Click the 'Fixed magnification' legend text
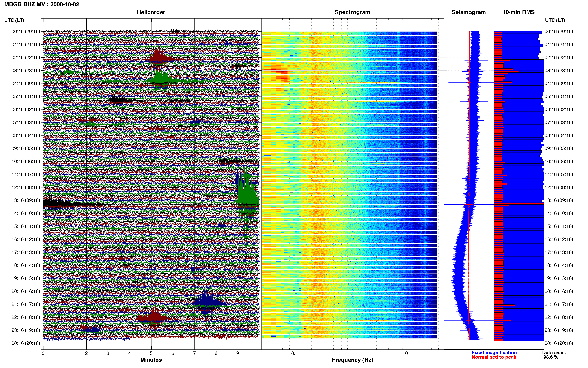588x368 pixels. coord(494,352)
